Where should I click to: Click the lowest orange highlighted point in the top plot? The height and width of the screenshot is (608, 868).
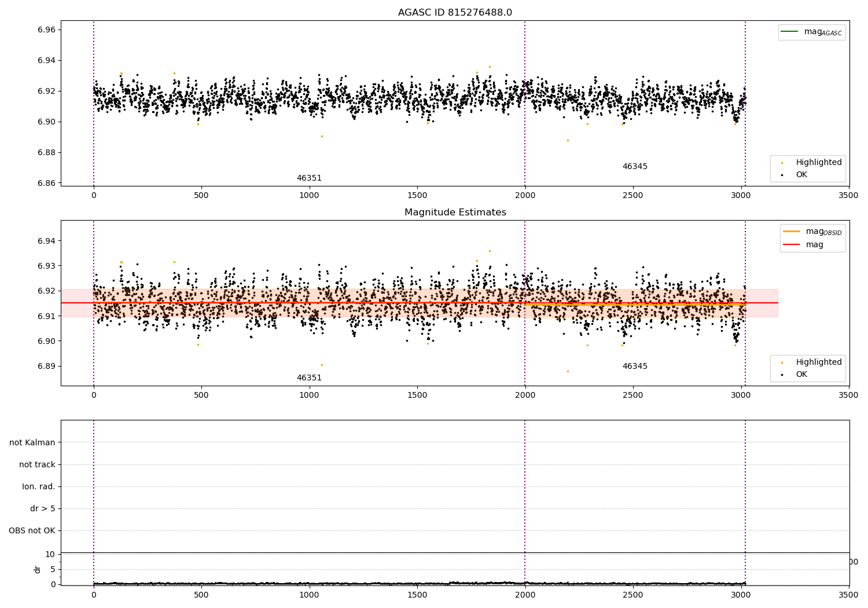(x=568, y=140)
